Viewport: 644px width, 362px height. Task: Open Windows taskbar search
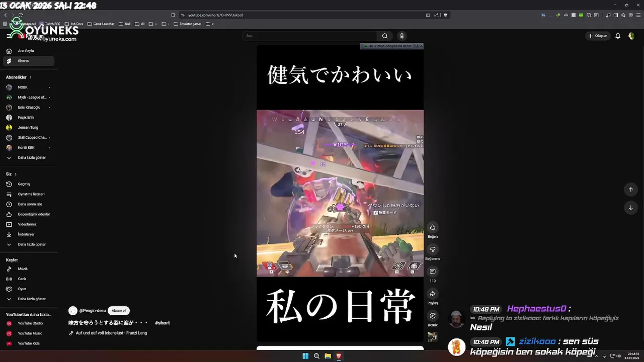click(316, 356)
